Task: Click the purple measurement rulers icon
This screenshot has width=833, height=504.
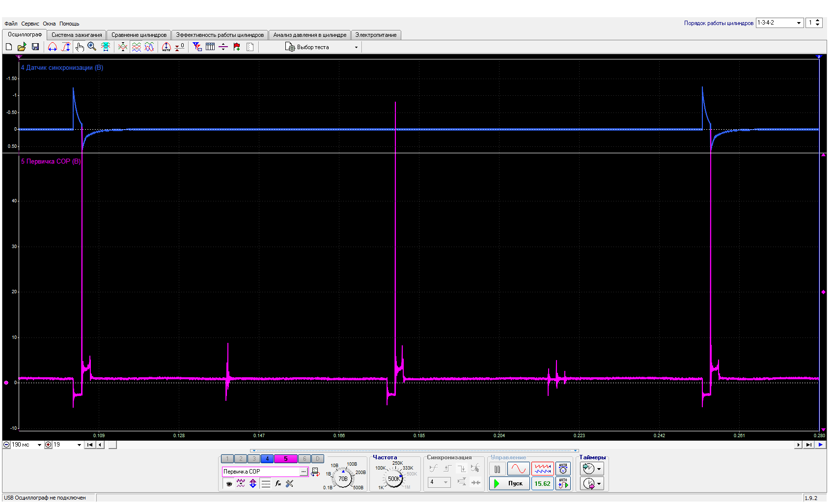Action: click(x=223, y=47)
